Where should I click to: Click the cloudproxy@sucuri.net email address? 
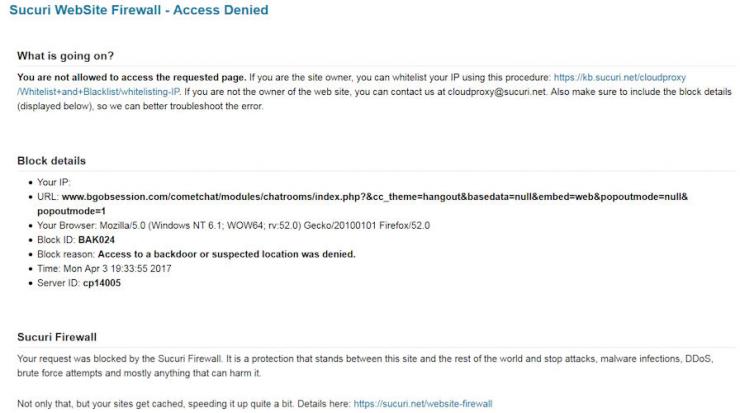click(x=496, y=92)
